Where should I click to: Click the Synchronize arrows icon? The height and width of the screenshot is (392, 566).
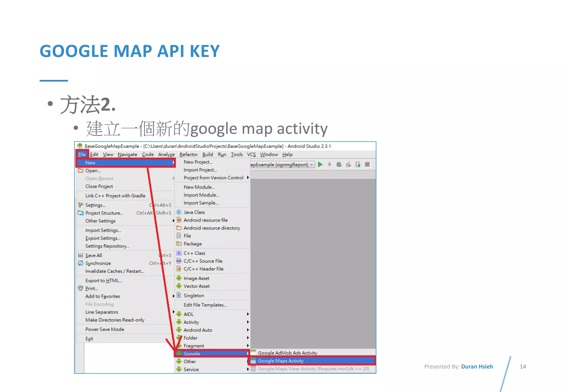pos(80,263)
